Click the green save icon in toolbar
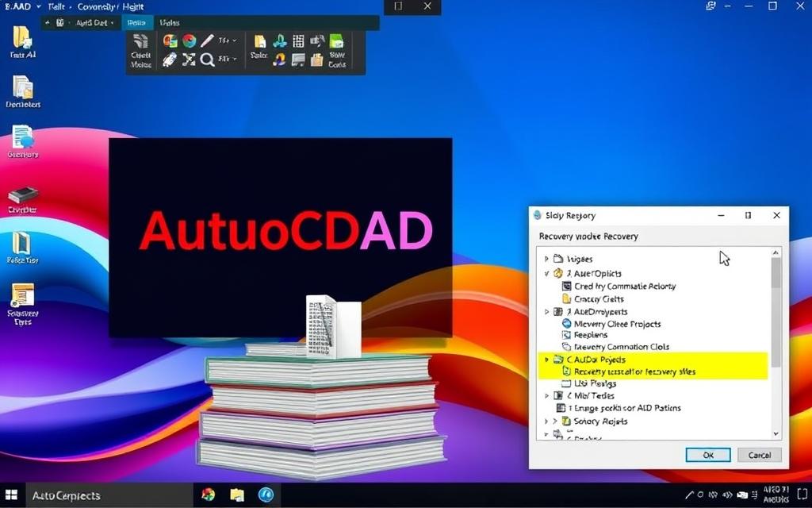Viewport: 812px width, 508px height. [337, 41]
